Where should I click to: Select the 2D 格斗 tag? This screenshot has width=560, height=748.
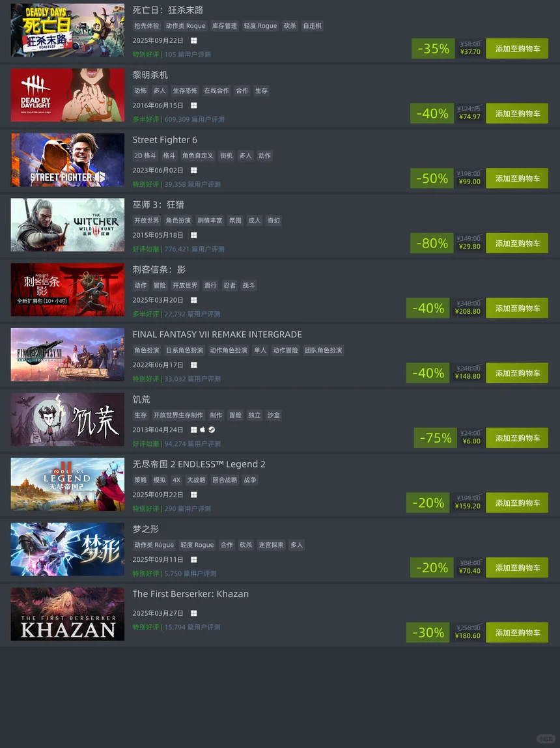pyautogui.click(x=145, y=156)
